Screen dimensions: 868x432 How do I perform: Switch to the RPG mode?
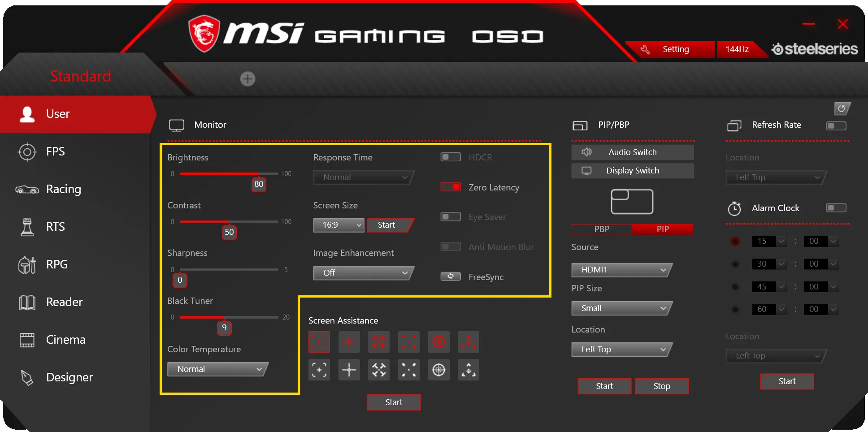75,265
